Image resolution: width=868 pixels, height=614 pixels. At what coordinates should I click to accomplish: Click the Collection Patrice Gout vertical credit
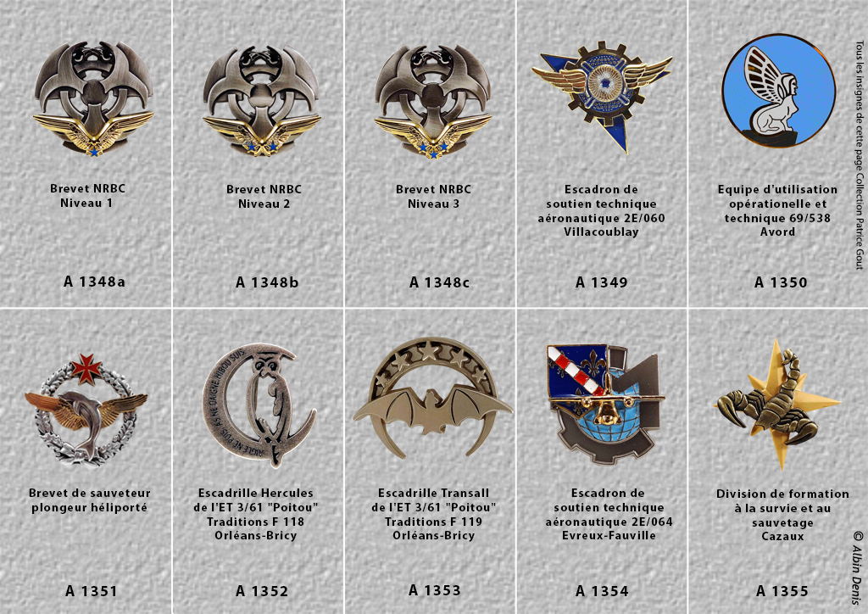[x=860, y=154]
